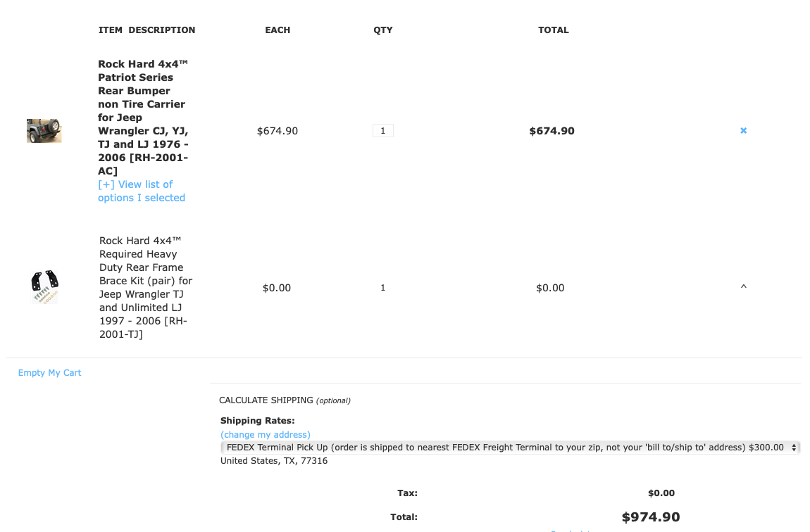Screen dimensions: 810x532
Task: Open the FEDEX shipping rates dropdown
Action: click(x=510, y=448)
